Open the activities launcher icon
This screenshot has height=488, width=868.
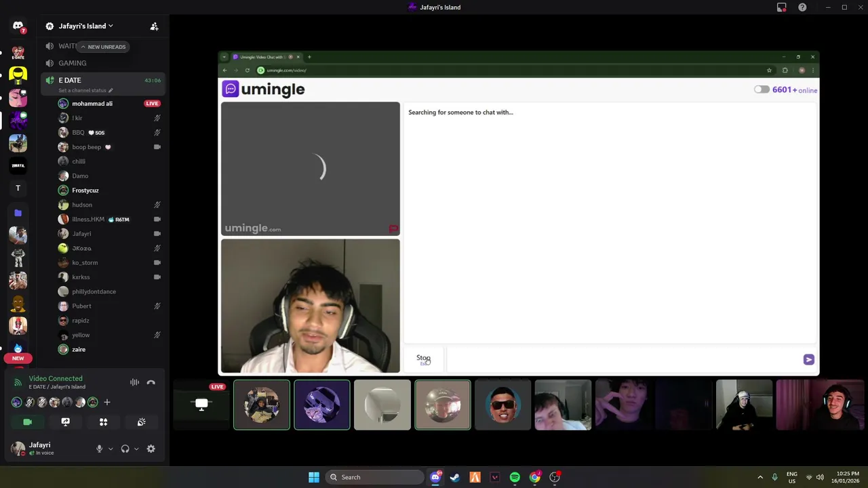coord(103,422)
